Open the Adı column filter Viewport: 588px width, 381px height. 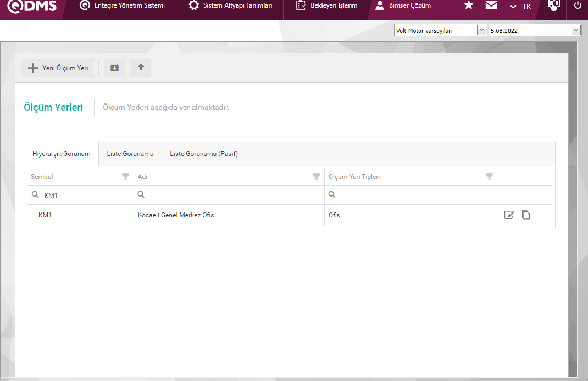316,177
